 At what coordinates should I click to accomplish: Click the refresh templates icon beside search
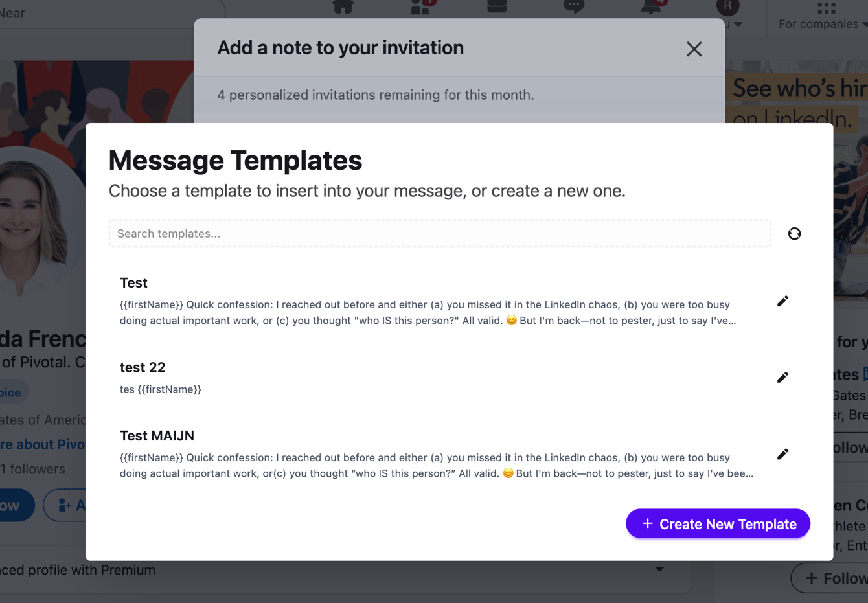point(794,233)
